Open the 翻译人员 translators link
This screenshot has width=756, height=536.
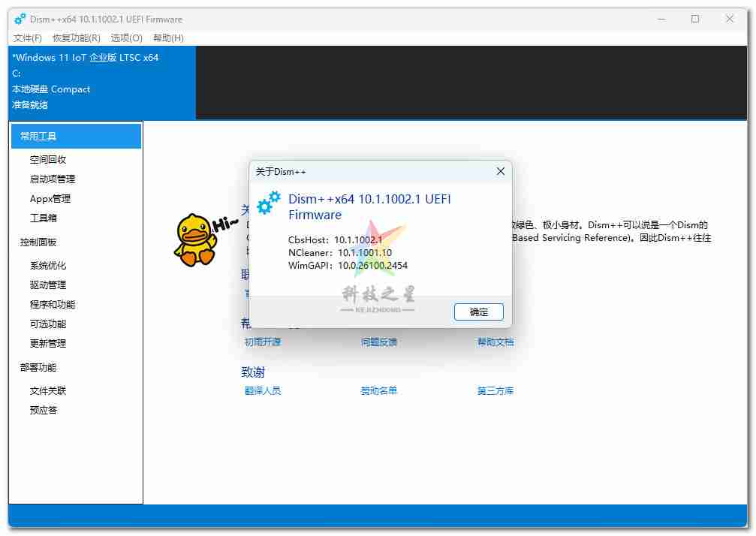point(262,390)
